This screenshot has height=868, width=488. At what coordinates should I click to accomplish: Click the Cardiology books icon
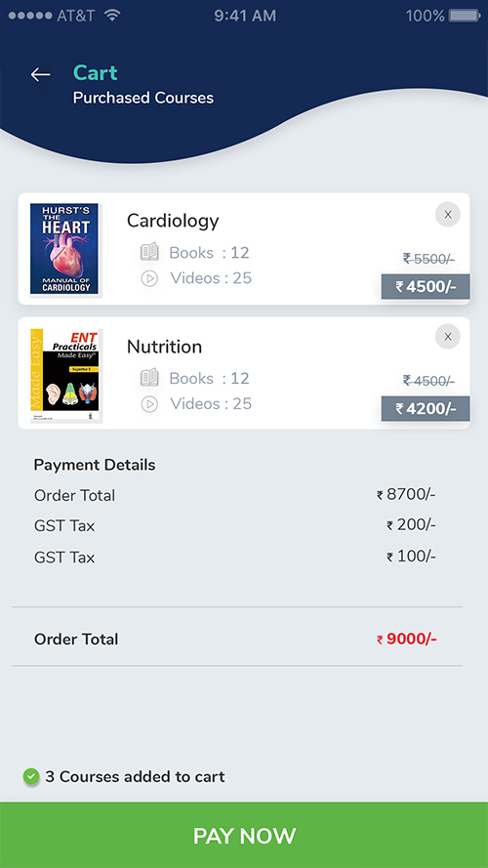[149, 253]
